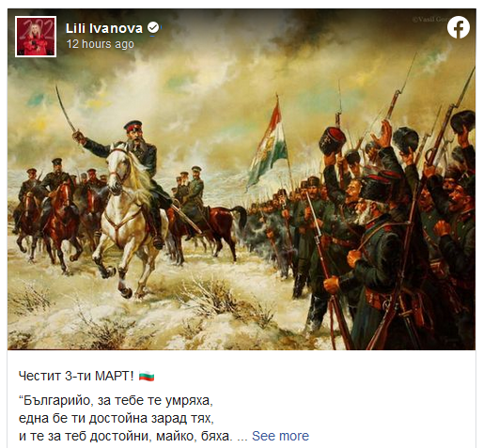Open the Lili Ivanova profile name
The height and width of the screenshot is (448, 483).
click(104, 28)
